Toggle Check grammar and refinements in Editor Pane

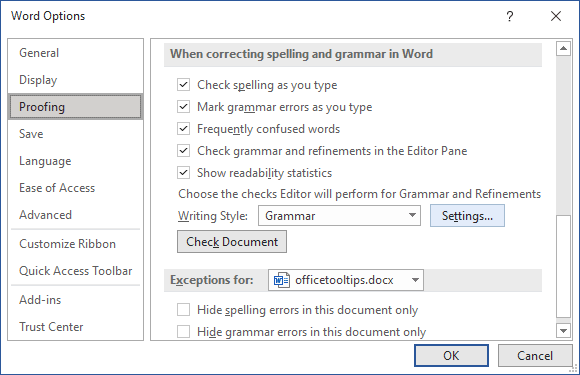coord(183,151)
